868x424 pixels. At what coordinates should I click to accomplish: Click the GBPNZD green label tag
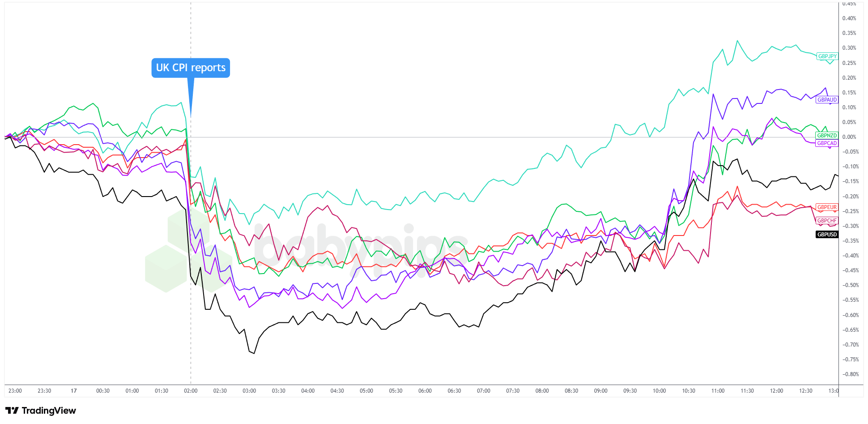827,136
